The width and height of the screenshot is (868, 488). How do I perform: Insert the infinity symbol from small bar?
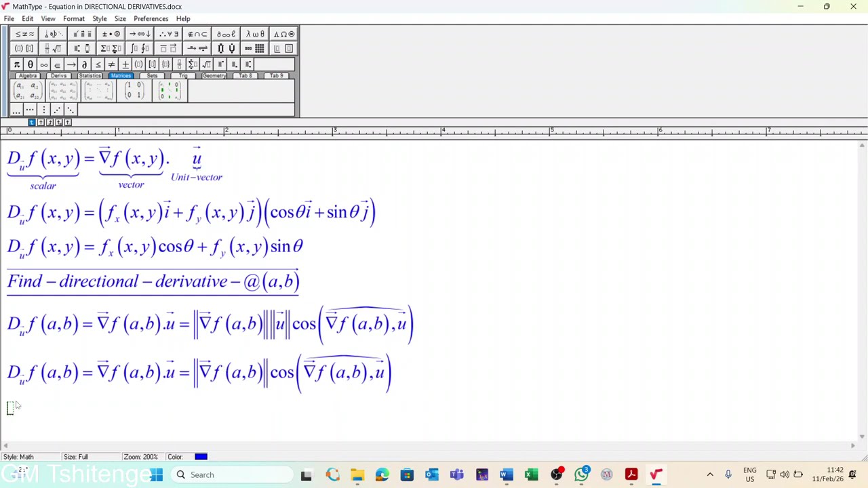[44, 64]
